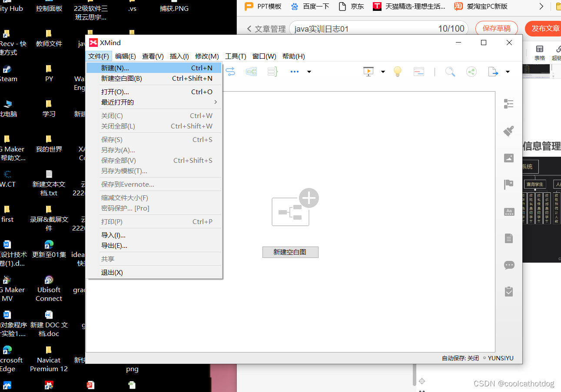This screenshot has width=561, height=392.
Task: Expand the 最近打开的 submenu
Action: point(154,102)
